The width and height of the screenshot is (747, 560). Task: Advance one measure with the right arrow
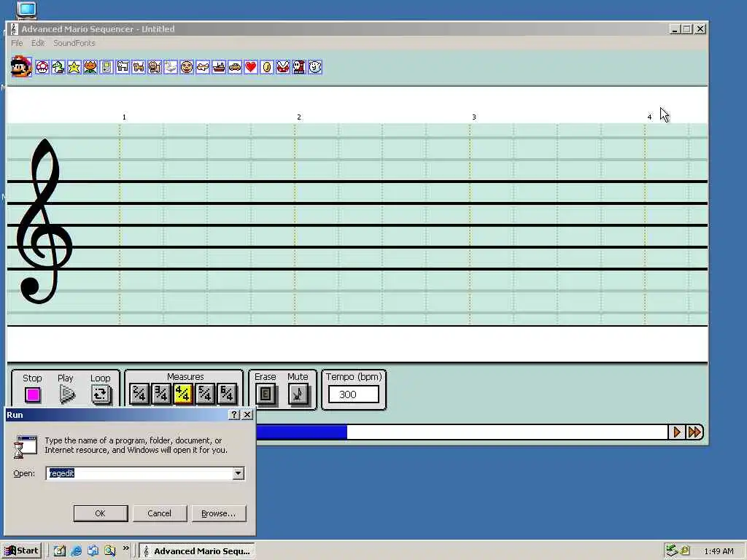(x=676, y=432)
